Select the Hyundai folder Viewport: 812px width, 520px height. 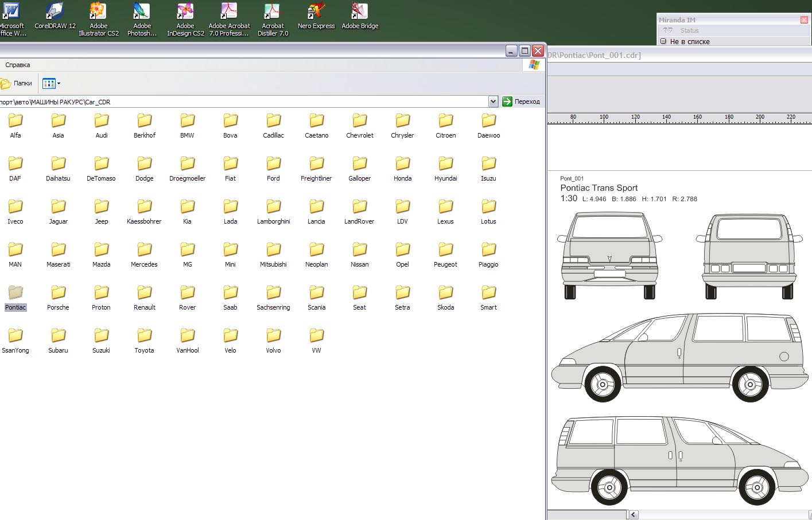(x=445, y=170)
